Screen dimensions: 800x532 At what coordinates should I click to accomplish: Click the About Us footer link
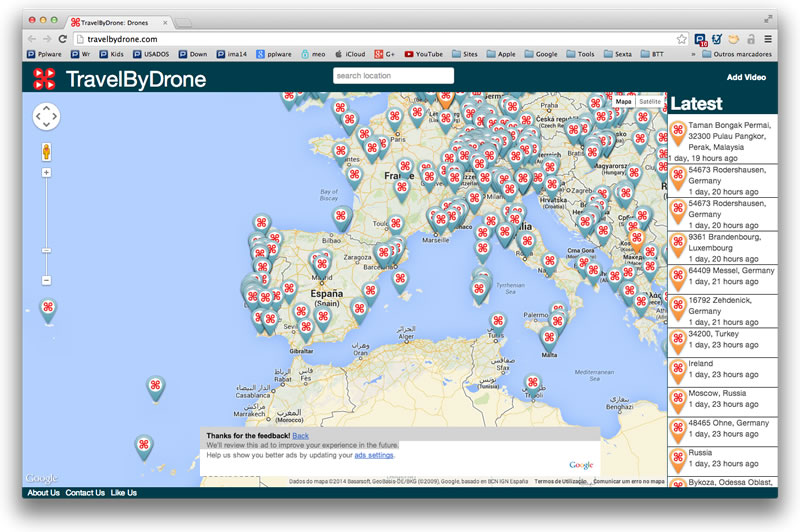(x=43, y=493)
